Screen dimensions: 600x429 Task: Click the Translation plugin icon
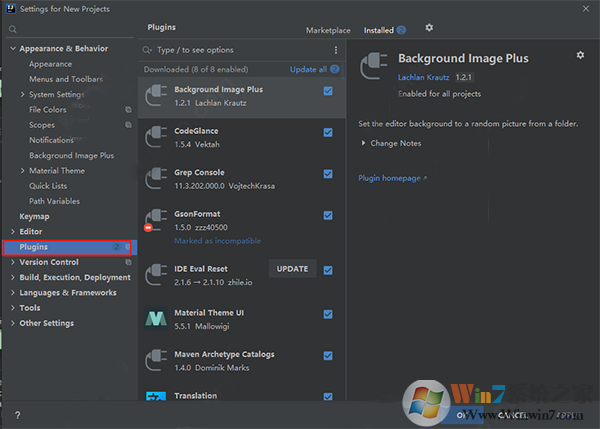point(156,396)
